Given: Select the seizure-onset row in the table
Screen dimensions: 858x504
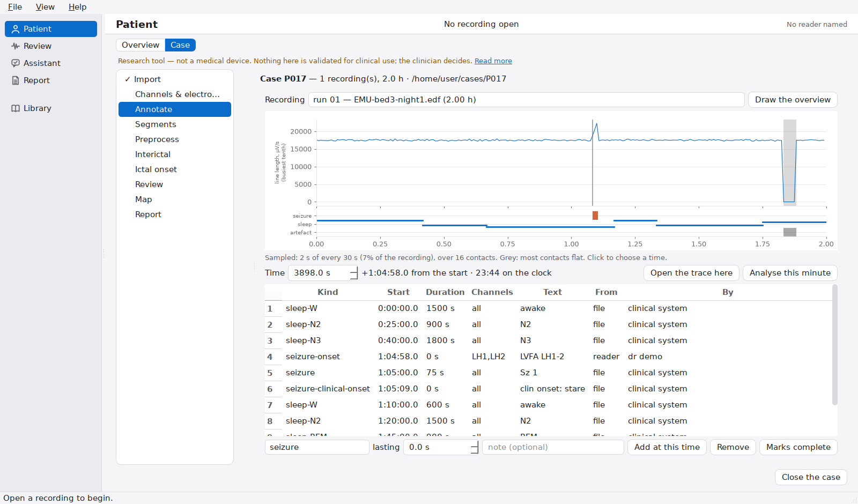Looking at the screenshot, I should tap(548, 357).
